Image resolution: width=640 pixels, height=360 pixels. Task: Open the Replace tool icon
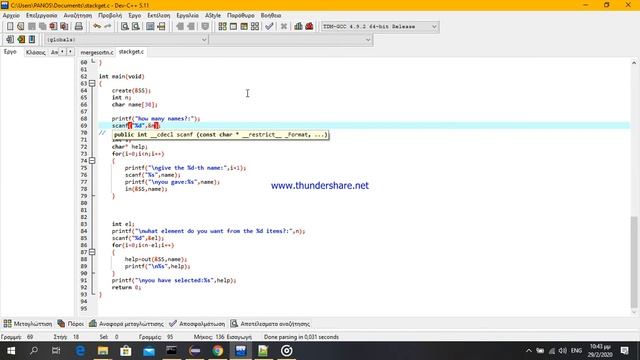click(136, 27)
